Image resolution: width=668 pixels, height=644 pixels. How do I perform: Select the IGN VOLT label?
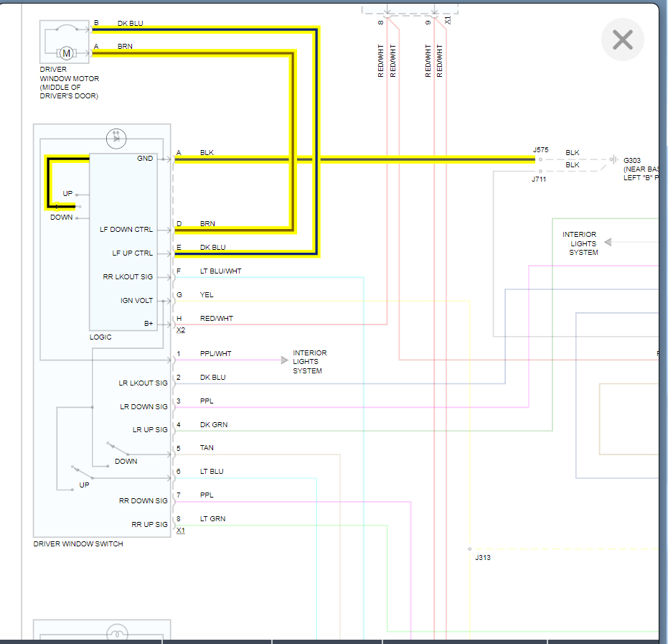(136, 301)
